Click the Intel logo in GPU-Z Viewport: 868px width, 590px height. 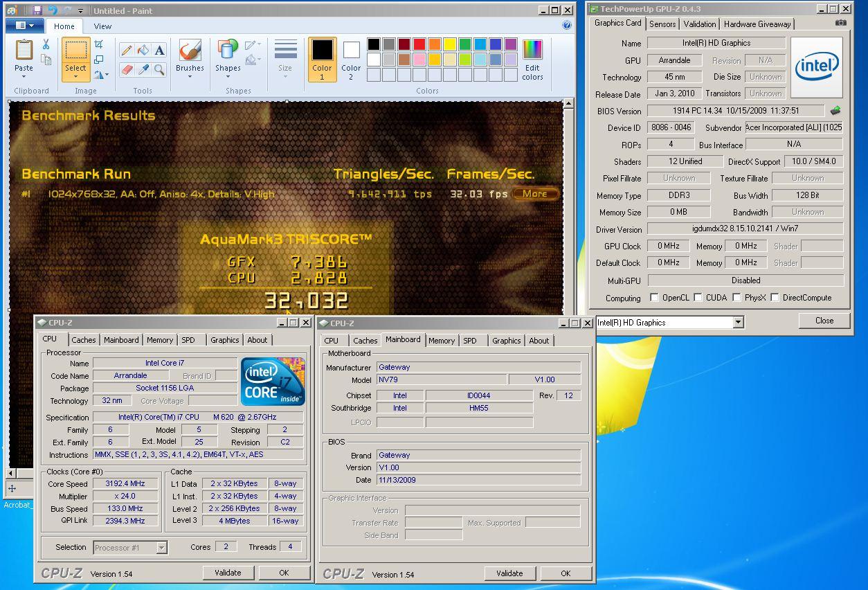[817, 67]
